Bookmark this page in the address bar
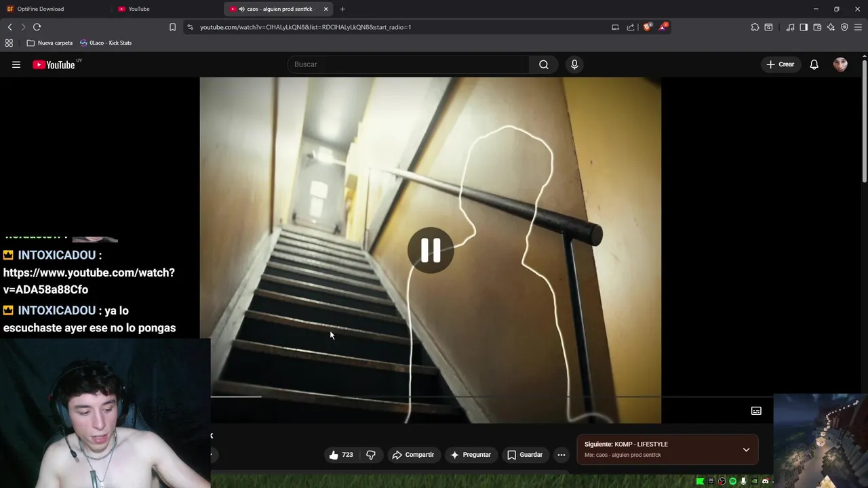This screenshot has height=488, width=868. (x=172, y=27)
